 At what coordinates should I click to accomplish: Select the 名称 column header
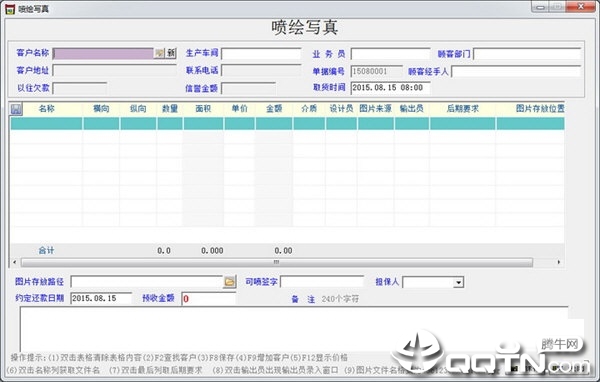coord(47,109)
